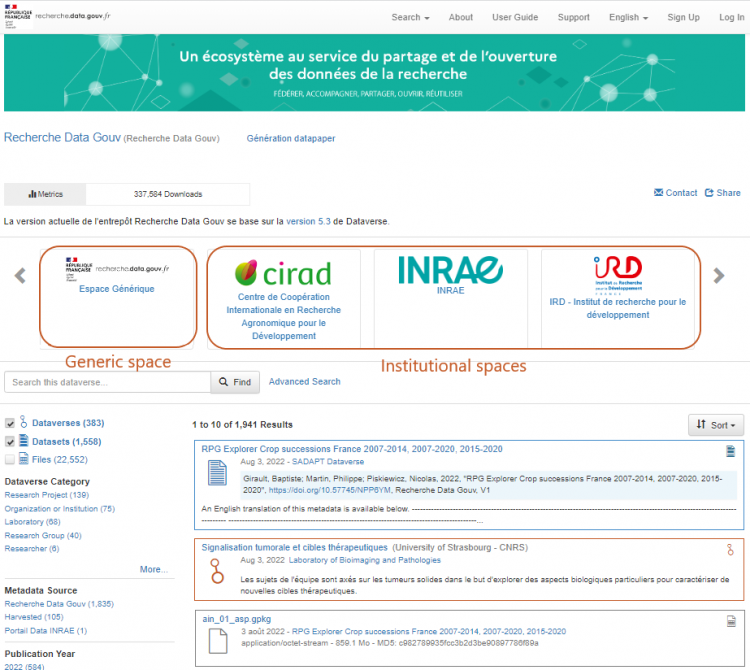750x670 pixels.
Task: Click the file icon of ain_01_asp.gpkg
Action: [x=218, y=641]
